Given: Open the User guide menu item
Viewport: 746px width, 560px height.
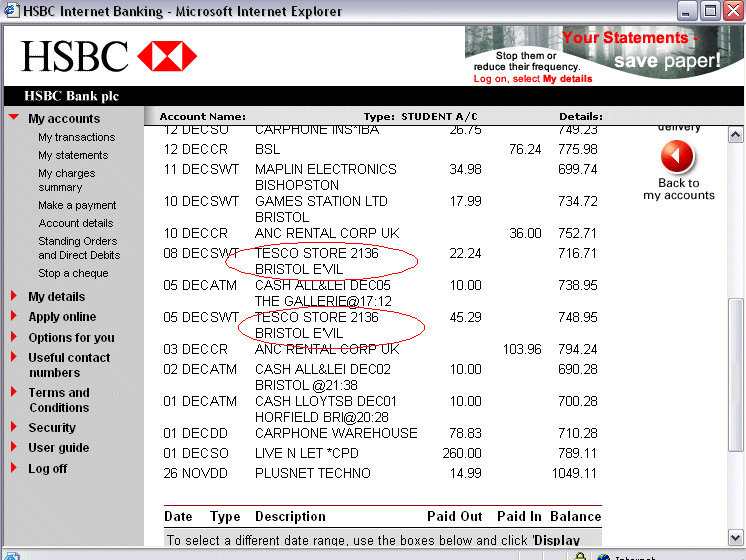Looking at the screenshot, I should click(x=59, y=448).
